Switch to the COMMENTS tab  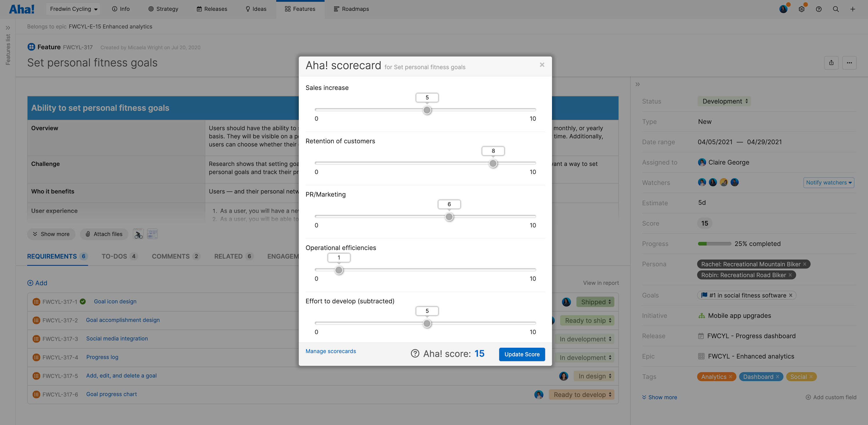pos(176,257)
